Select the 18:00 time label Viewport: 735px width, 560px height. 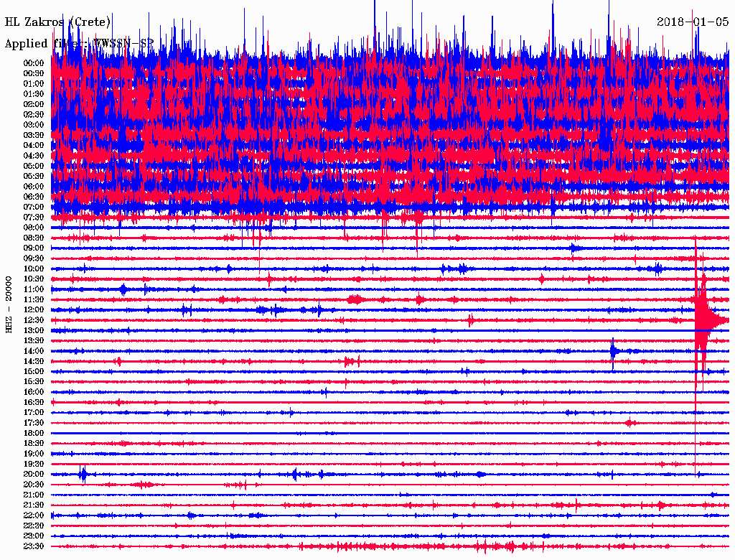(x=34, y=434)
